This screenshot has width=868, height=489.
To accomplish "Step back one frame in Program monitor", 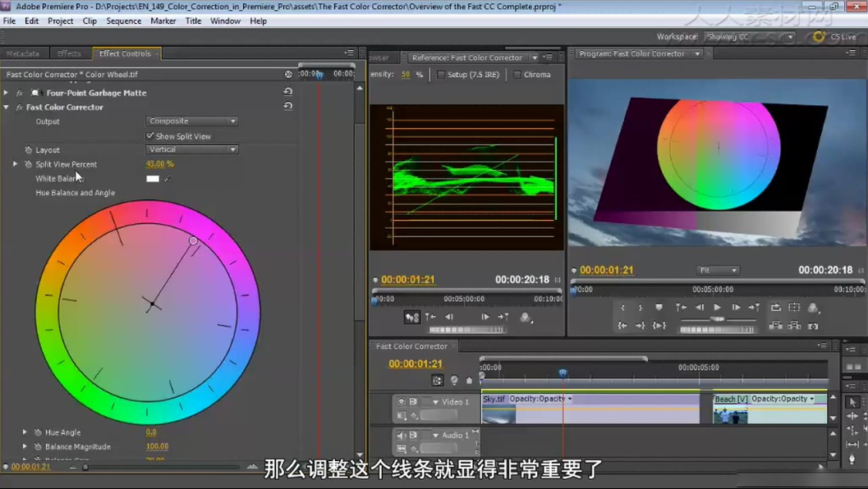I will (x=700, y=308).
